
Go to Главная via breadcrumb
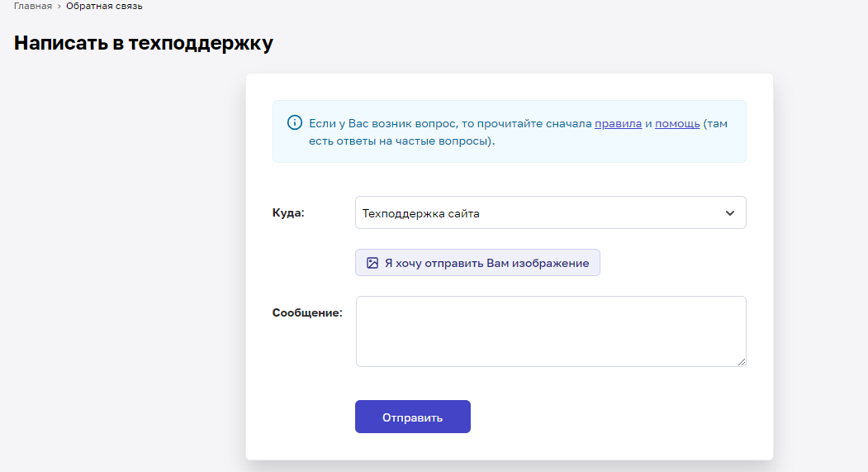33,6
